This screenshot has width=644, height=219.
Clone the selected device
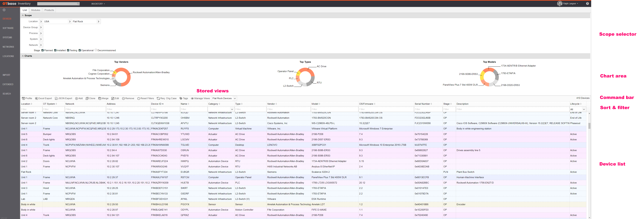coord(91,99)
